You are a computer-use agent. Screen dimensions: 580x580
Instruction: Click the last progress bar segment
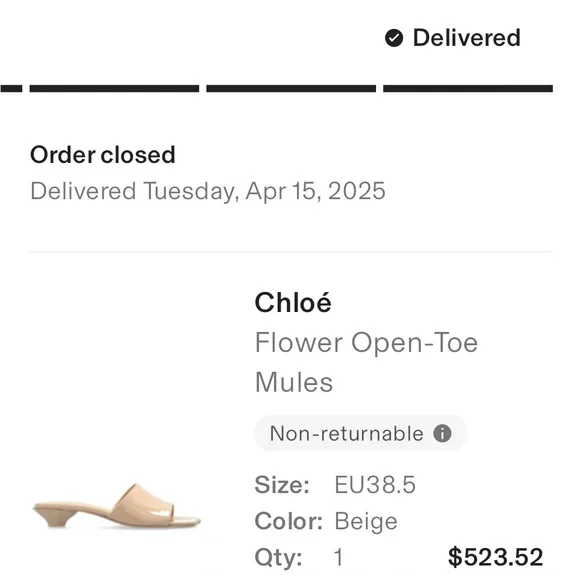pos(468,89)
